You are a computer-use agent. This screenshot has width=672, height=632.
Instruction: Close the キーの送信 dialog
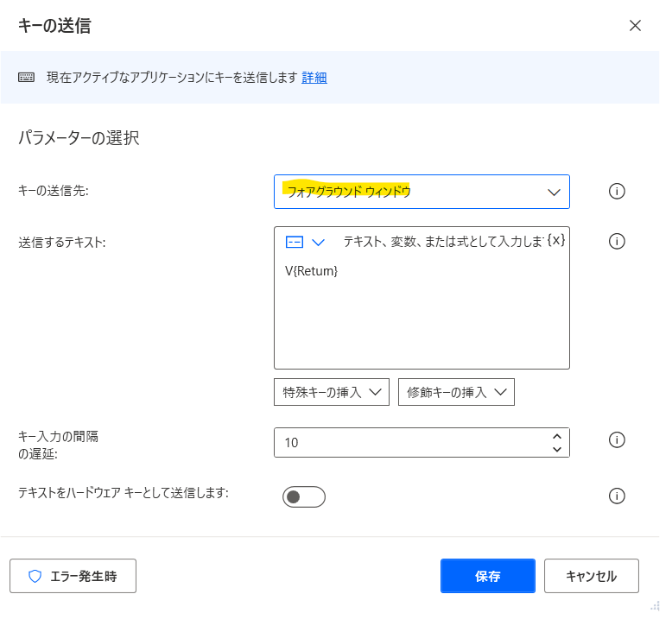(635, 26)
